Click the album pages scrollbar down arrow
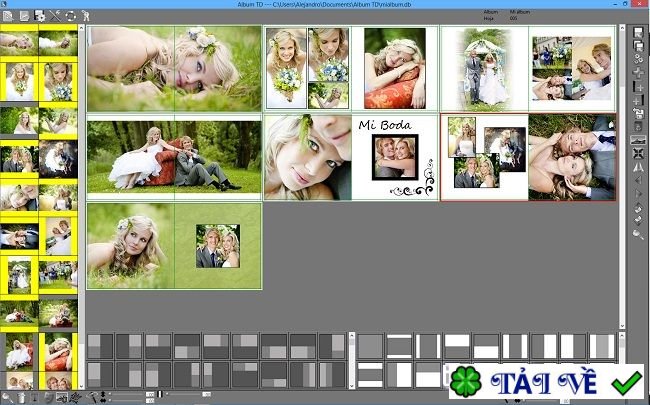 tap(622, 326)
